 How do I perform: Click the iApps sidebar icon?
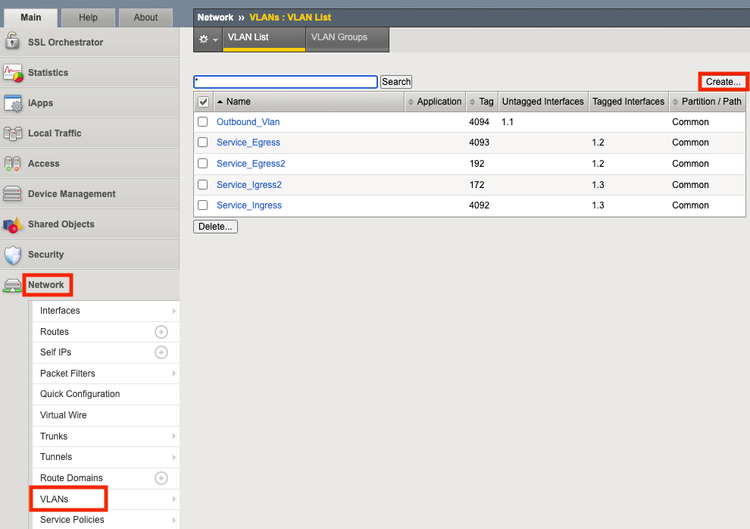coord(12,103)
